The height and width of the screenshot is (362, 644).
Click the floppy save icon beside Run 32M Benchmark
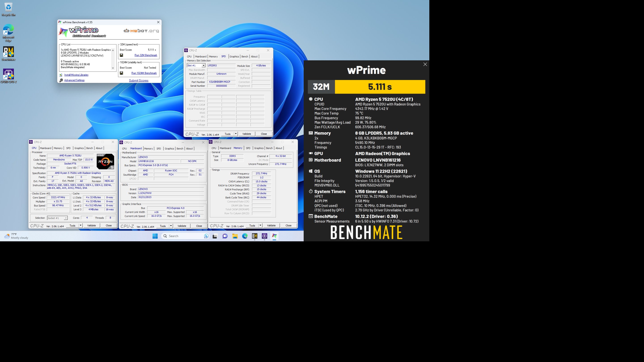tap(121, 55)
